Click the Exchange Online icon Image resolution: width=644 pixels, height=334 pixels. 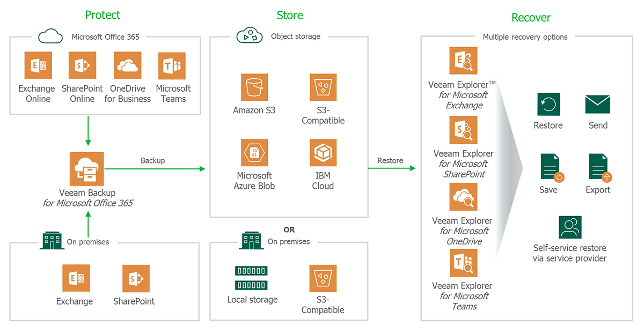pos(38,65)
